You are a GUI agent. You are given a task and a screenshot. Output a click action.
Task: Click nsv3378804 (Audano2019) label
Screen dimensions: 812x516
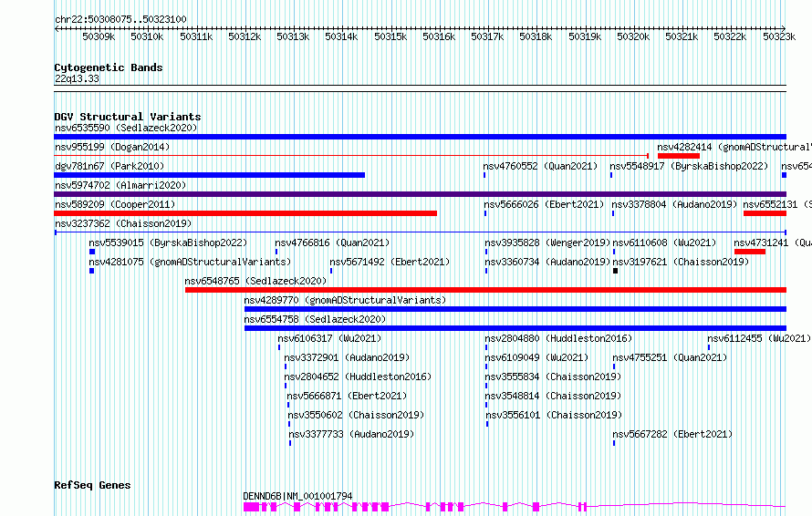coord(674,204)
